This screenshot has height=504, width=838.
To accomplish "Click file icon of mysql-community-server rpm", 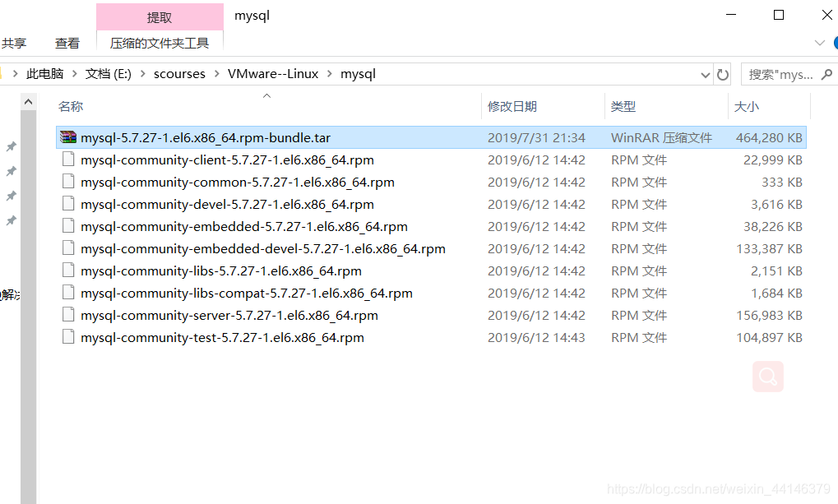I will (x=68, y=315).
